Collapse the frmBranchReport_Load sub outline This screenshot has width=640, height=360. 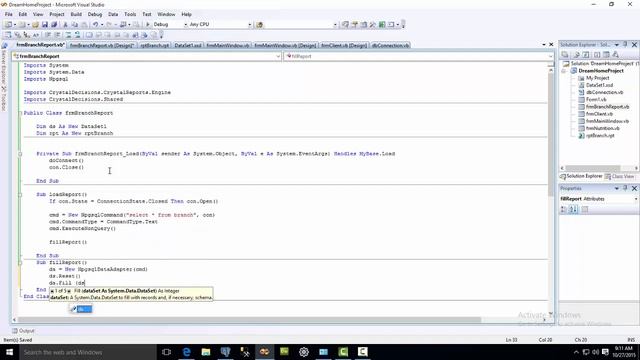[x=20, y=154]
